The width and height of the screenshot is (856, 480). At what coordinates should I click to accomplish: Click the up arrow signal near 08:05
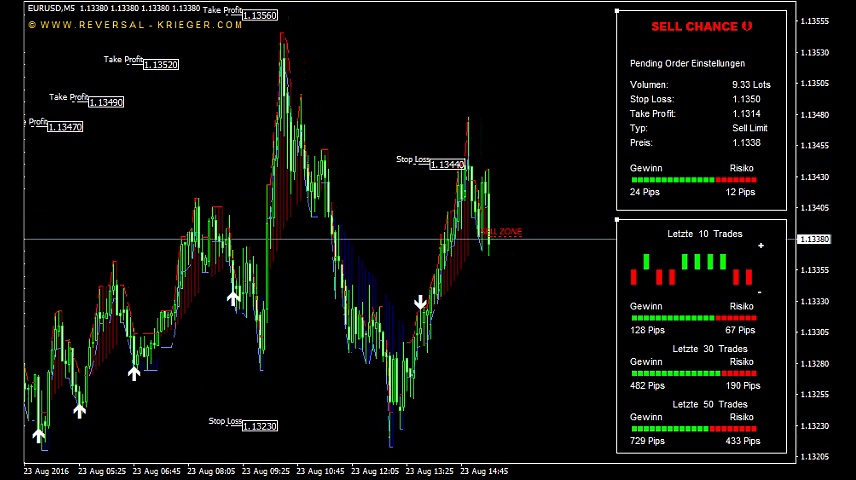click(233, 298)
